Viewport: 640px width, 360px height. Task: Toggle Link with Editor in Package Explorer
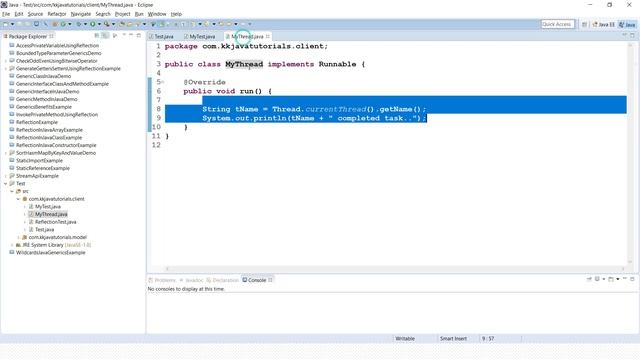point(105,36)
